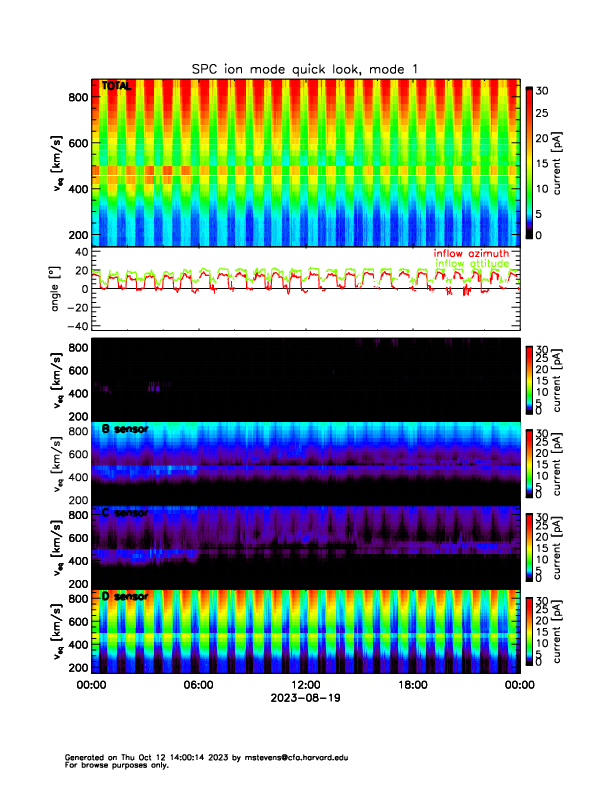Click the 'C sensor' panel label
The height and width of the screenshot is (792, 612).
(125, 513)
